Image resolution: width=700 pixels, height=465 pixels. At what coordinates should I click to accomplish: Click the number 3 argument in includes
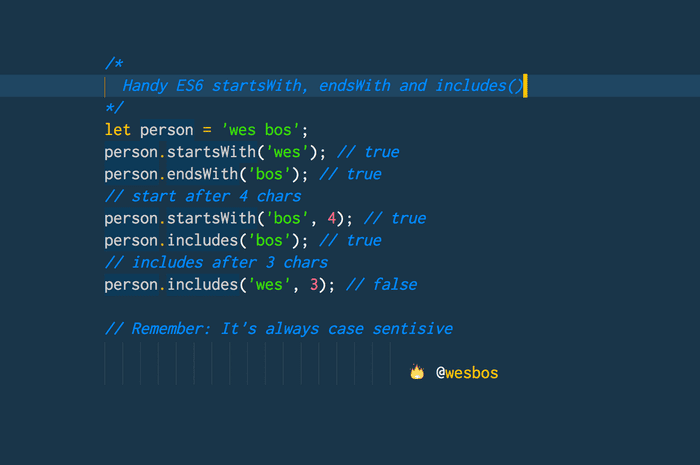click(314, 285)
